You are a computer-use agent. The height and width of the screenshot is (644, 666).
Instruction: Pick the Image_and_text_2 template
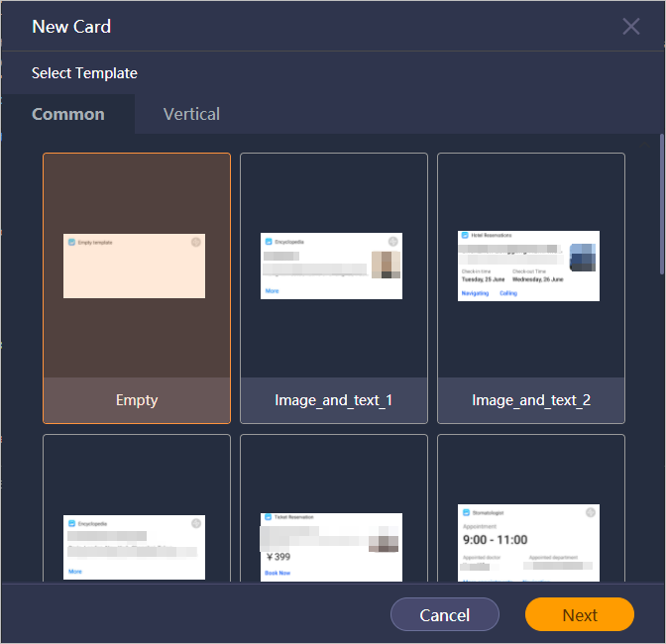(x=531, y=288)
